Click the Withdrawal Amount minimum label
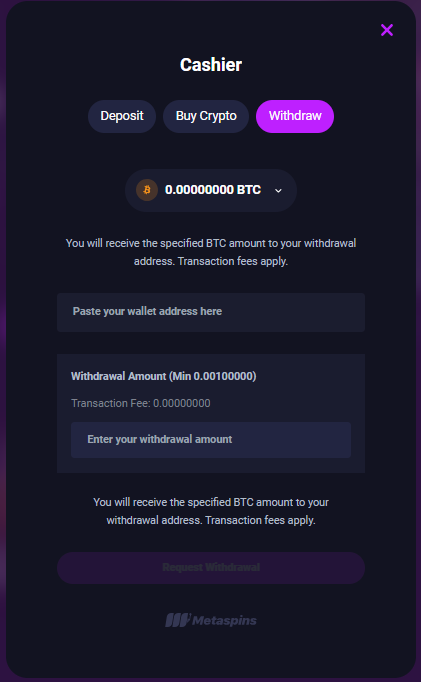 click(164, 376)
